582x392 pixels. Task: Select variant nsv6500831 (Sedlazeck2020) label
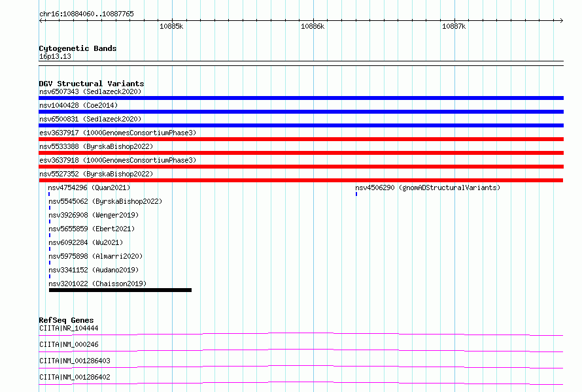[90, 119]
